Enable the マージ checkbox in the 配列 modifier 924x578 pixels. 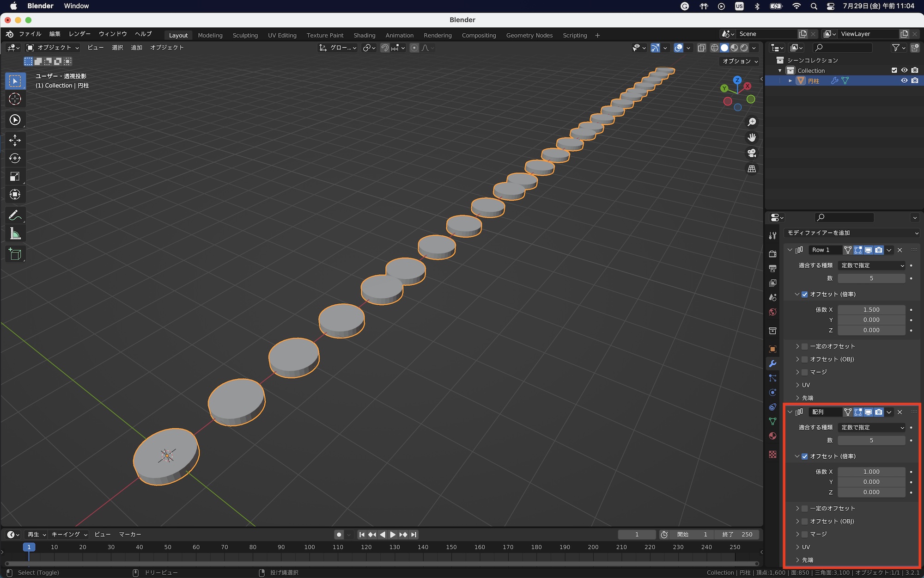pyautogui.click(x=805, y=534)
